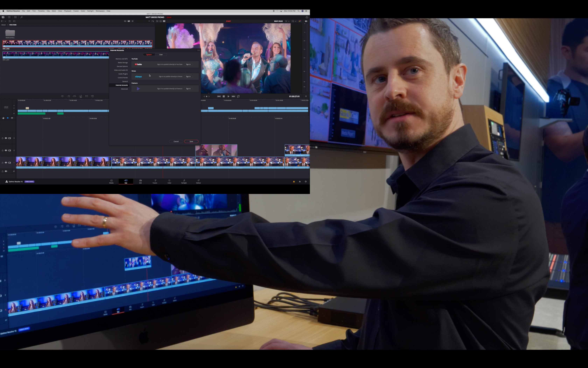Click the media pool search field
This screenshot has height=368, width=588.
click(143, 21)
